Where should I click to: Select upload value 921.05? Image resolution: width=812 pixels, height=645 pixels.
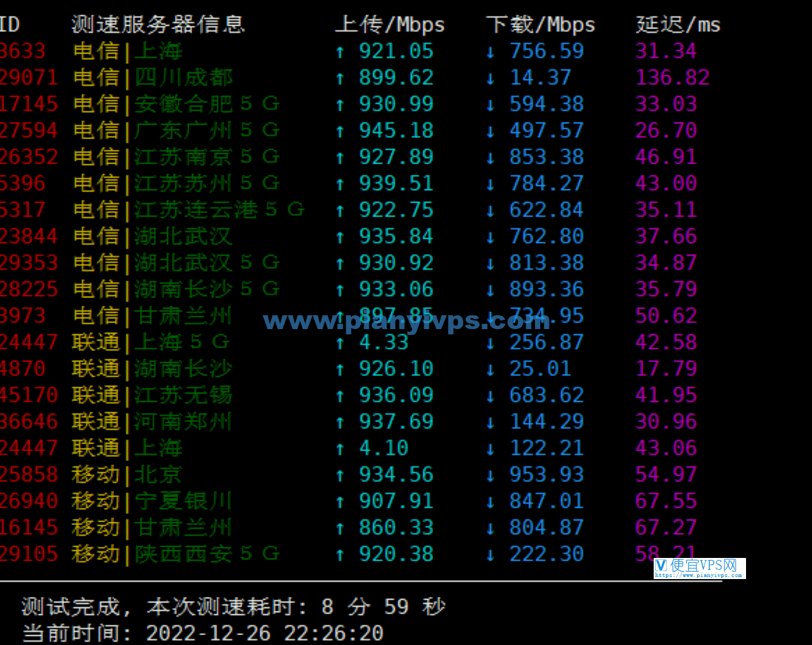[396, 51]
